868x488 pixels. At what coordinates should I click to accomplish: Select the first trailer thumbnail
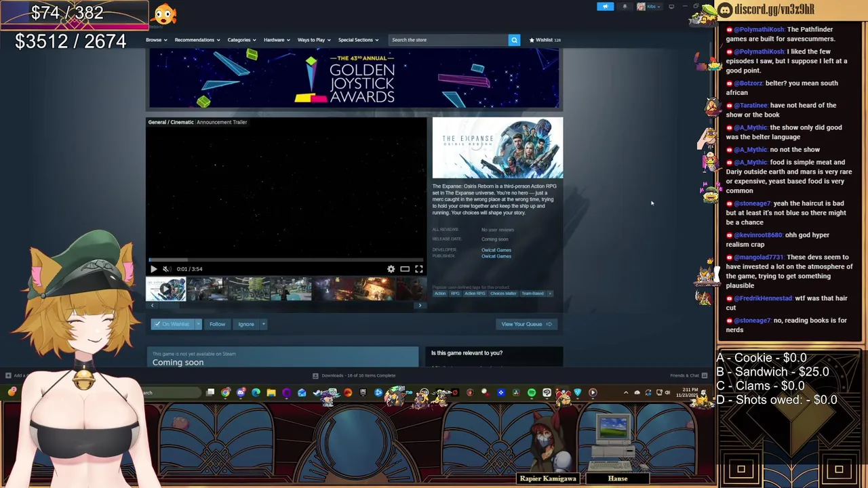coord(165,289)
